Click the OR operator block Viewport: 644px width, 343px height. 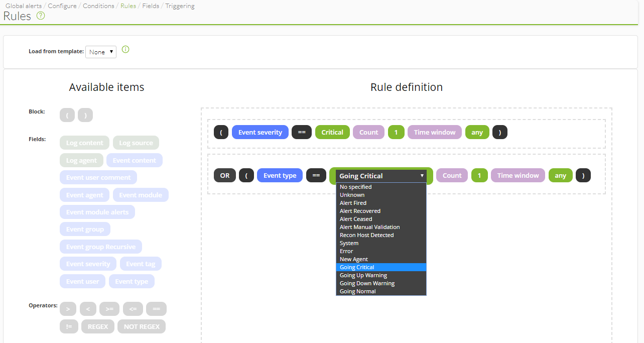tap(225, 176)
